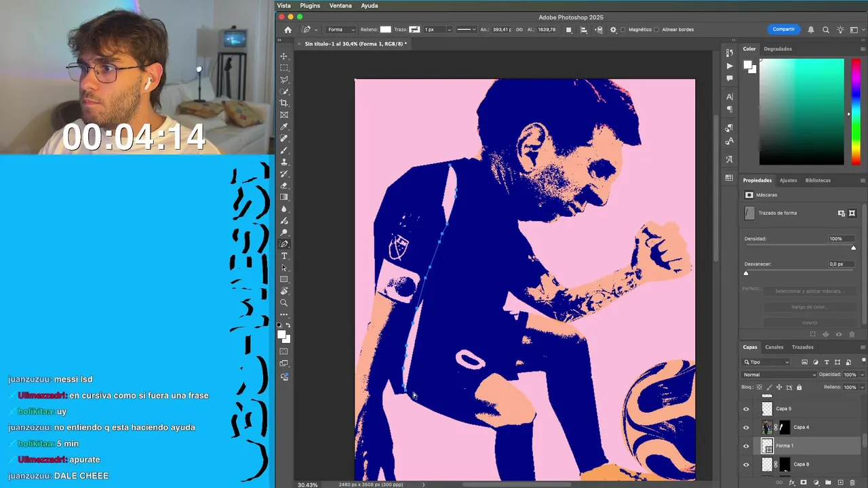This screenshot has height=488, width=868.
Task: Delete layer trash icon in Capas panel
Action: click(852, 483)
